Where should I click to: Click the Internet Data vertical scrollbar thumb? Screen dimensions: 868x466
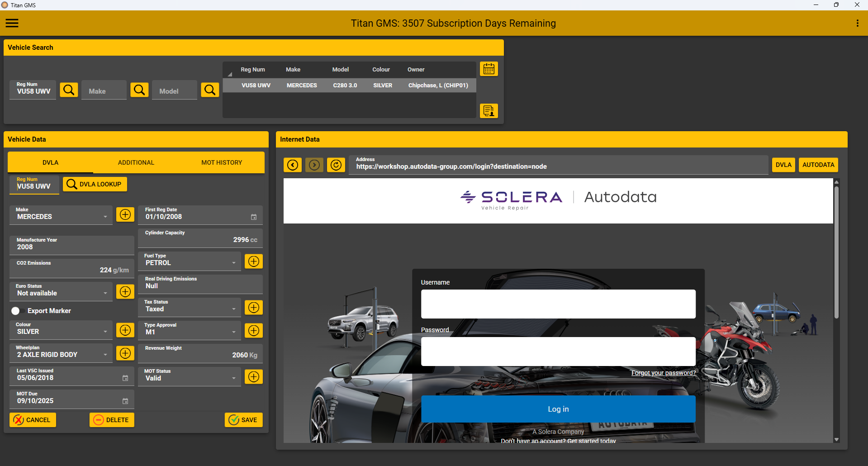point(836,252)
